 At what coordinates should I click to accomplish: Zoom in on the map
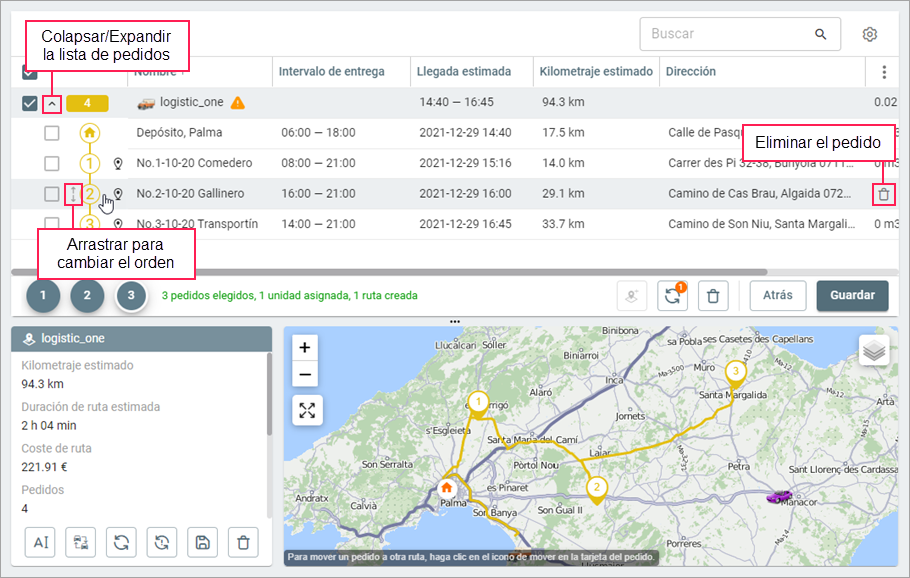pos(306,348)
